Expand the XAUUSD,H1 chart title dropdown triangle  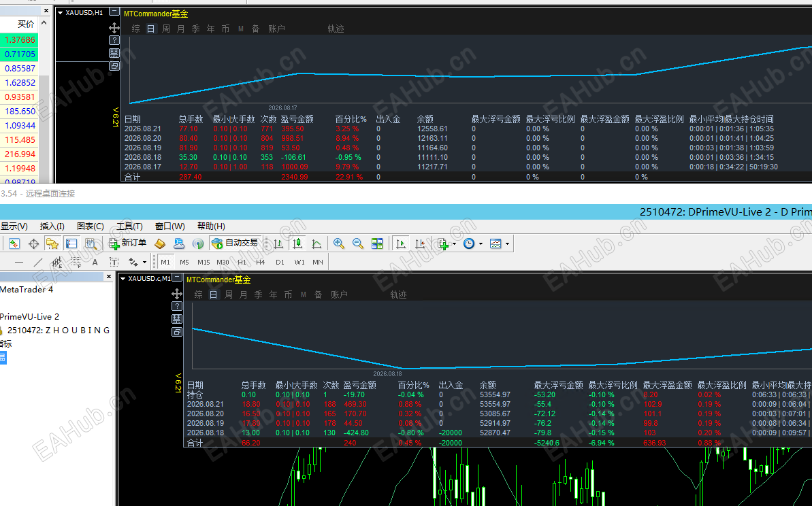click(60, 12)
